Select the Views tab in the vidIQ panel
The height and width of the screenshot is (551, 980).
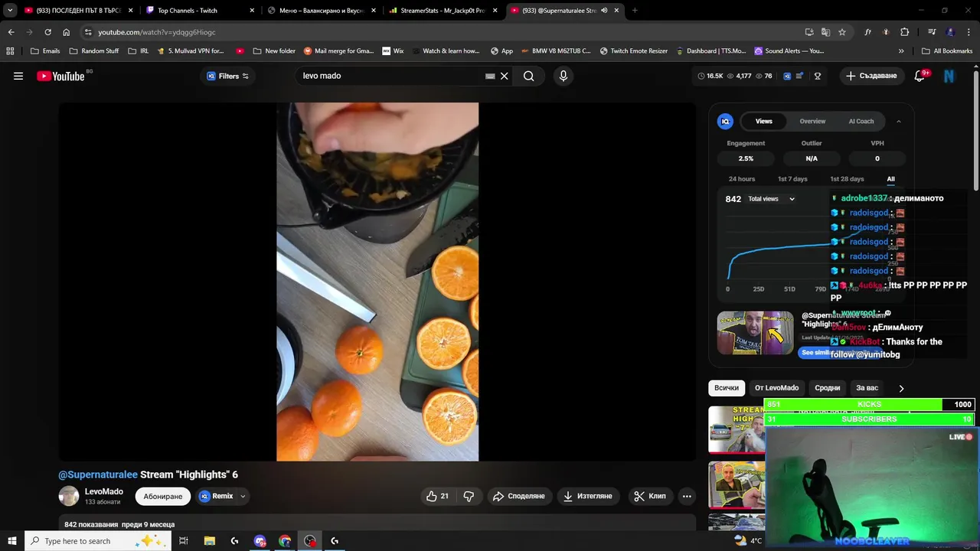[x=764, y=121]
